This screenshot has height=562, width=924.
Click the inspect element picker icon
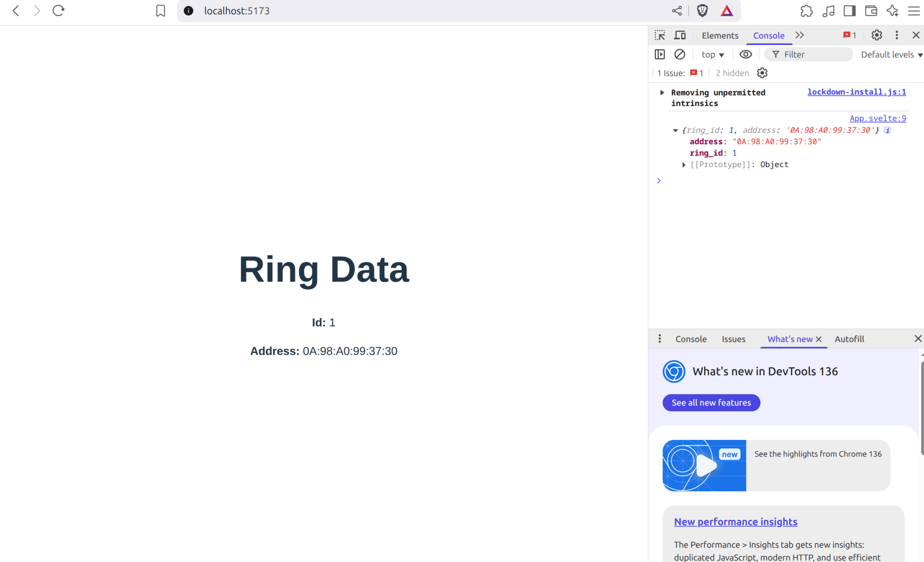[660, 35]
